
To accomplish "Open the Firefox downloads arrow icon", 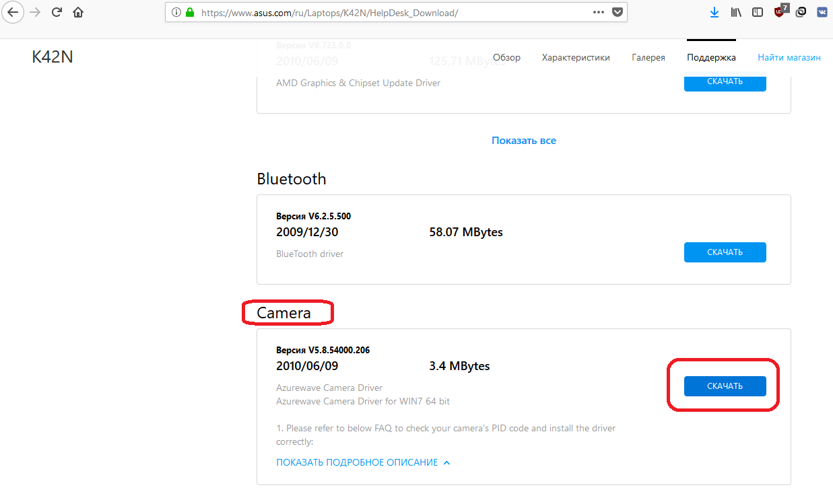I will pyautogui.click(x=714, y=12).
